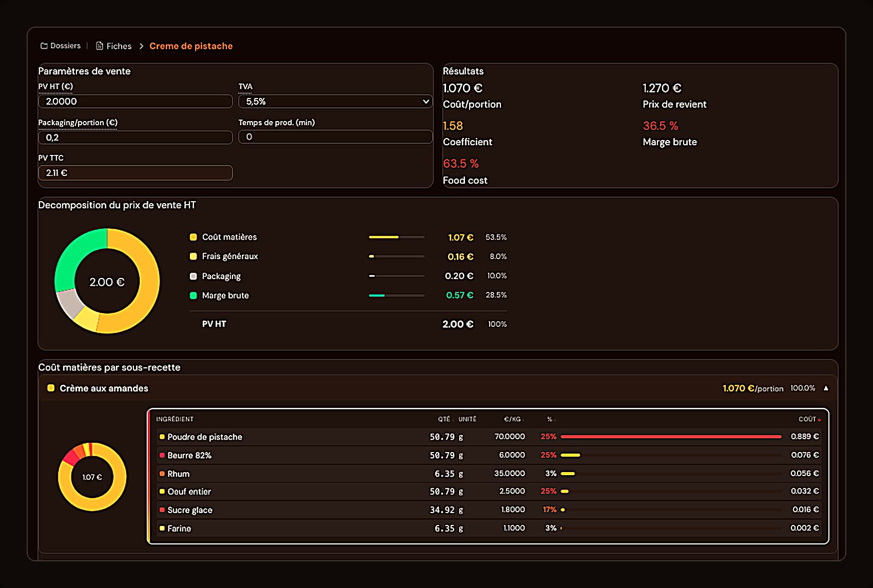Open the Fiches breadcrumb link

pos(119,46)
